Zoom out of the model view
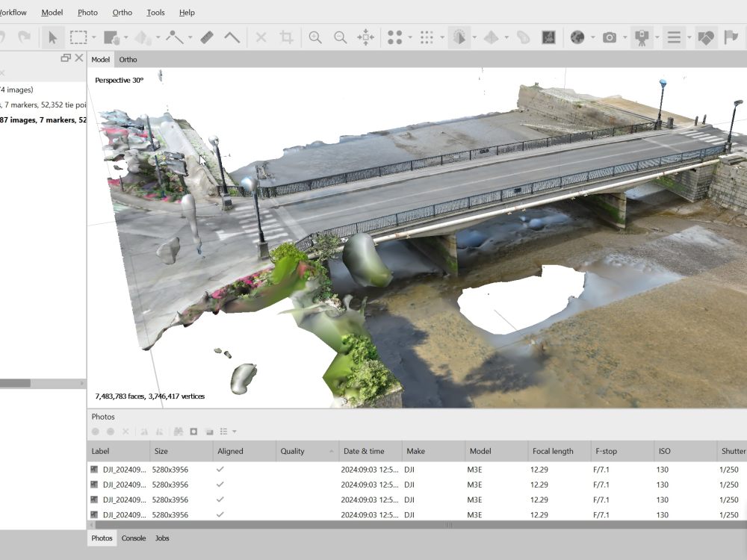Screen dimensions: 747x560 [340, 37]
